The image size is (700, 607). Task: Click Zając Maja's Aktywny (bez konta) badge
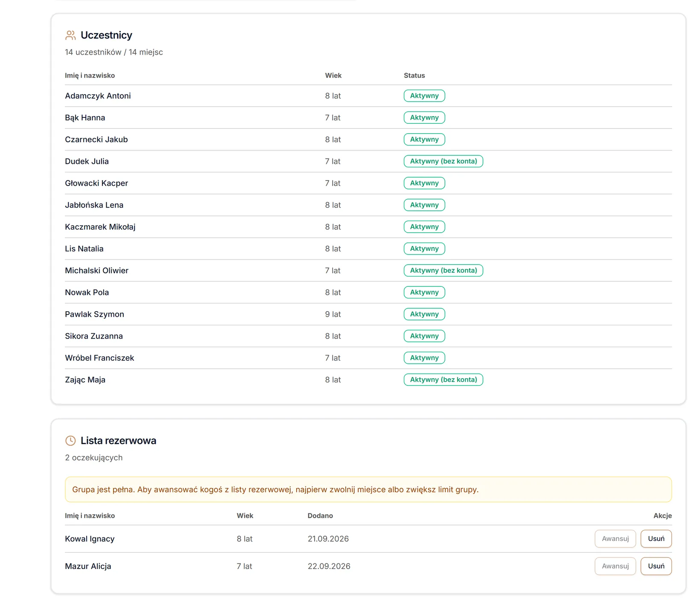tap(443, 379)
